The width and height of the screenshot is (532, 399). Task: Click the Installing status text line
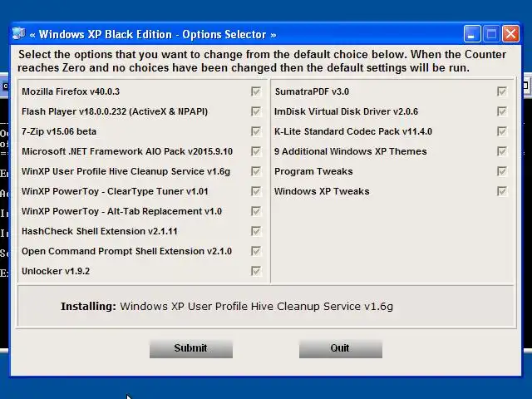pyautogui.click(x=227, y=307)
